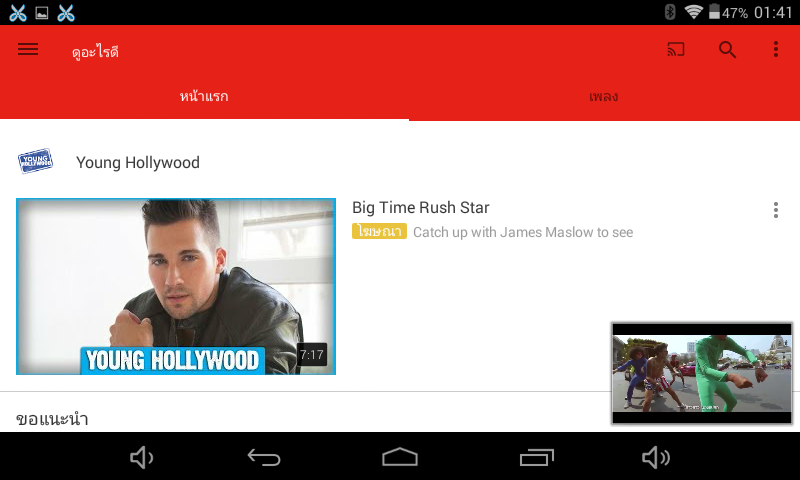This screenshot has width=800, height=480.
Task: Open the Young Hollywood channel name
Action: [138, 163]
